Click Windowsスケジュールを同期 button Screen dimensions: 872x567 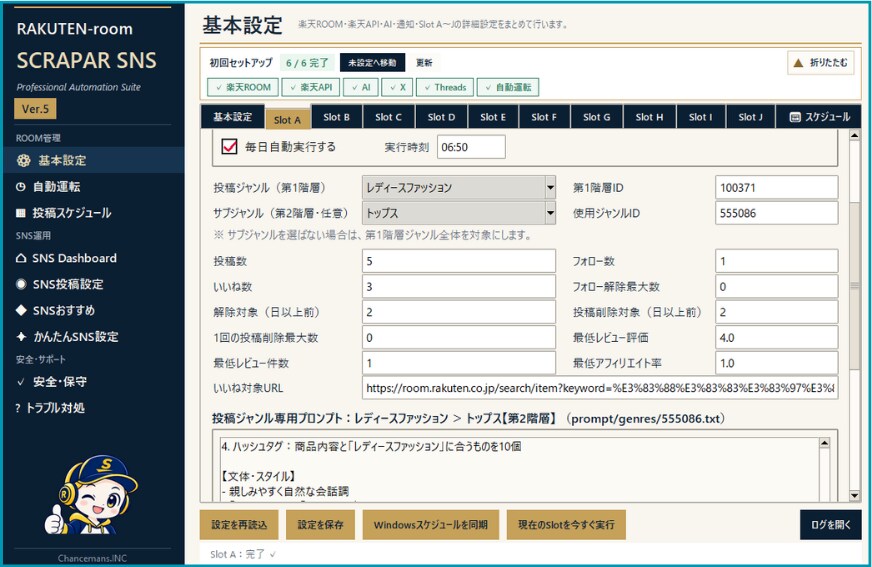point(430,525)
